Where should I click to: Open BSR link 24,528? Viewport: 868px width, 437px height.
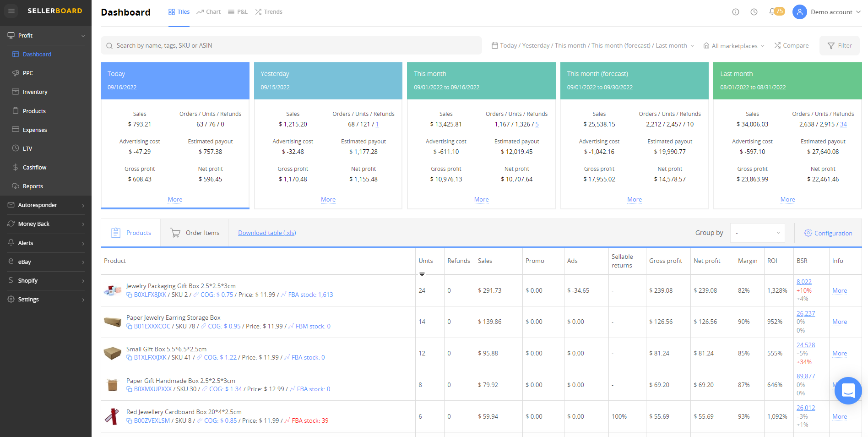[806, 345]
